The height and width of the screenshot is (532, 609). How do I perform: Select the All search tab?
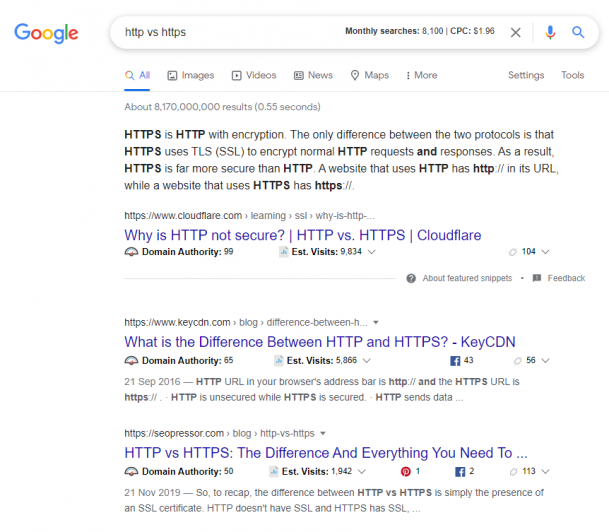tap(137, 75)
